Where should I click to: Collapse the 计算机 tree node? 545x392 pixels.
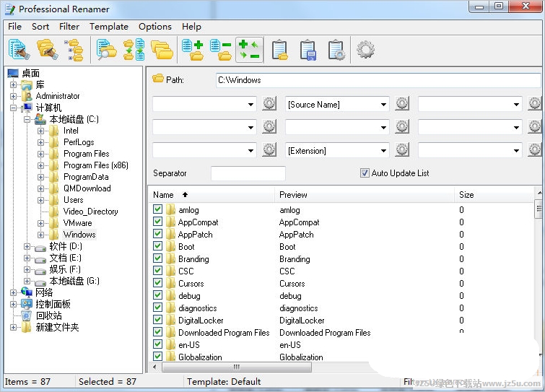13,108
